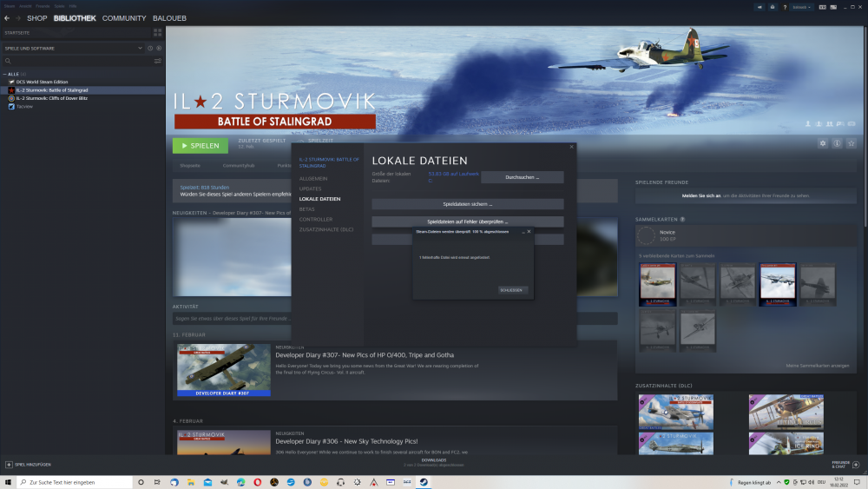Open advanced filter sliders icon

pos(158,61)
